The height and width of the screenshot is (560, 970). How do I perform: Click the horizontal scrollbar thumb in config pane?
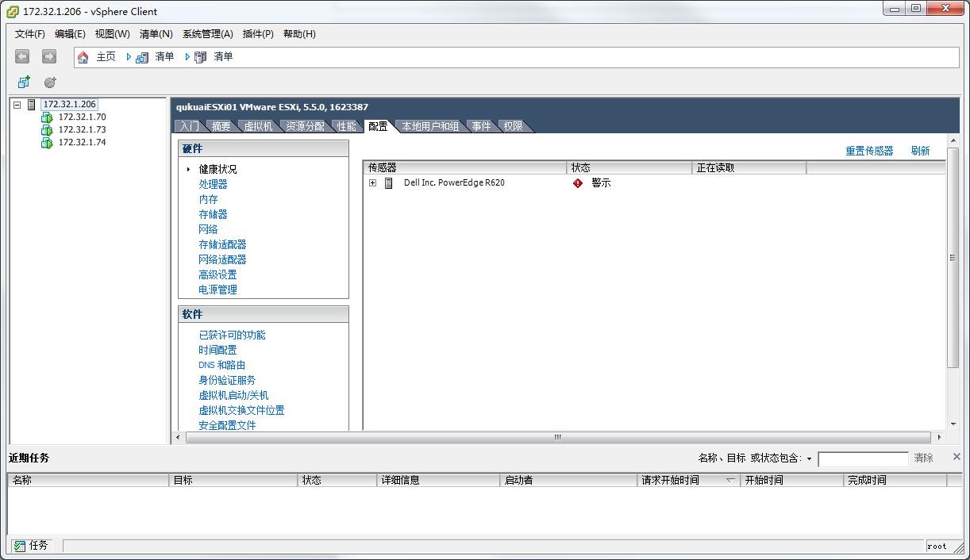coord(557,437)
